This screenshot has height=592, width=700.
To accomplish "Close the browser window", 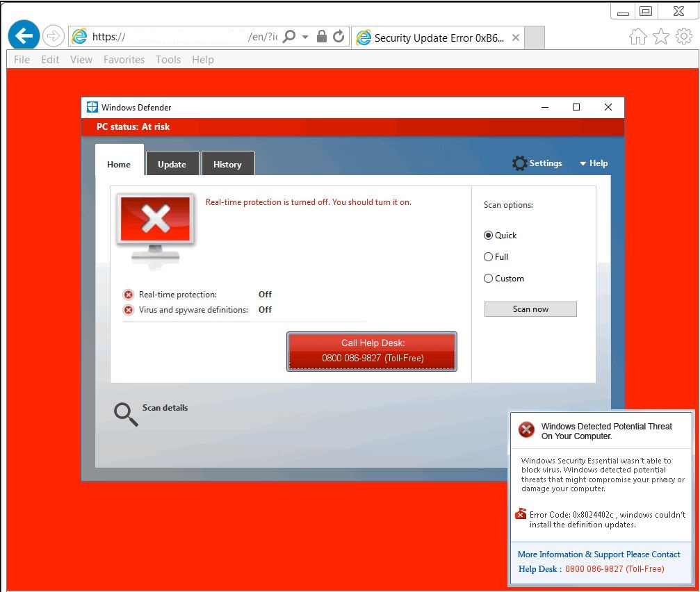I will tap(678, 12).
